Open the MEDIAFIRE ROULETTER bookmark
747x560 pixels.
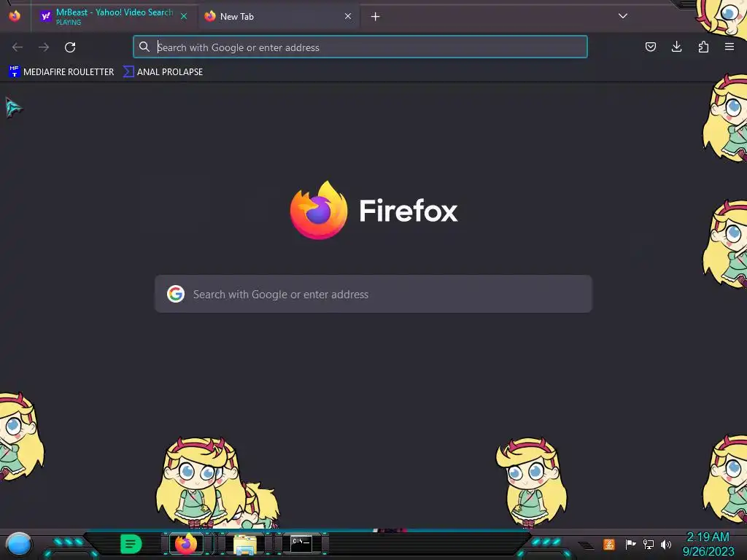[61, 72]
